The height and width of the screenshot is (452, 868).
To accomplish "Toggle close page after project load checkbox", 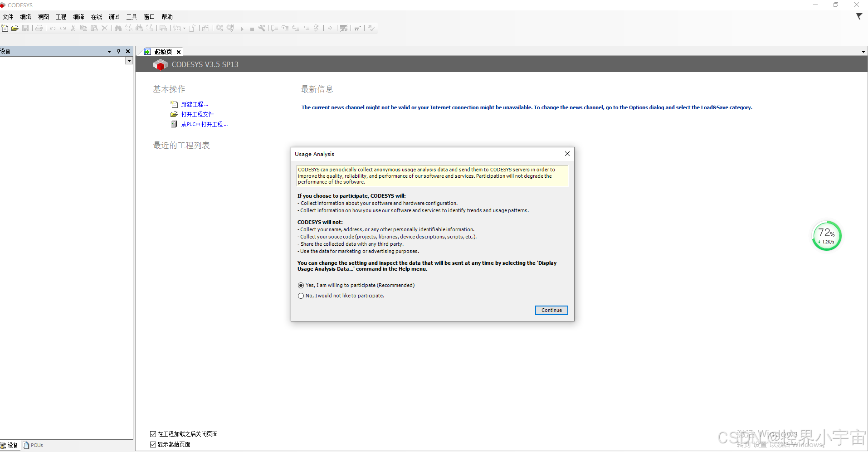I will pyautogui.click(x=153, y=434).
